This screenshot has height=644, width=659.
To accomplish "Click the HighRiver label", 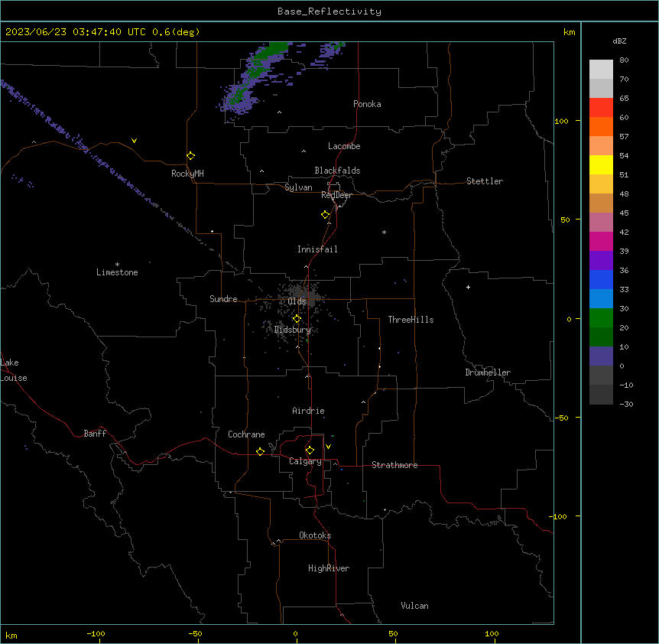I will tap(329, 568).
